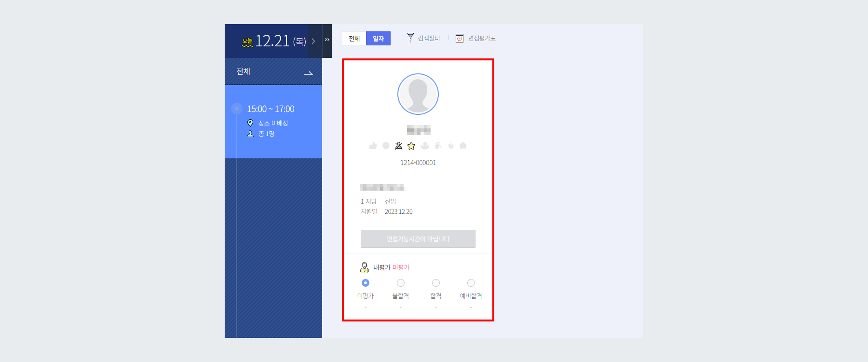Click the timeline marker dot at 15:00
868x362 pixels.
point(237,109)
